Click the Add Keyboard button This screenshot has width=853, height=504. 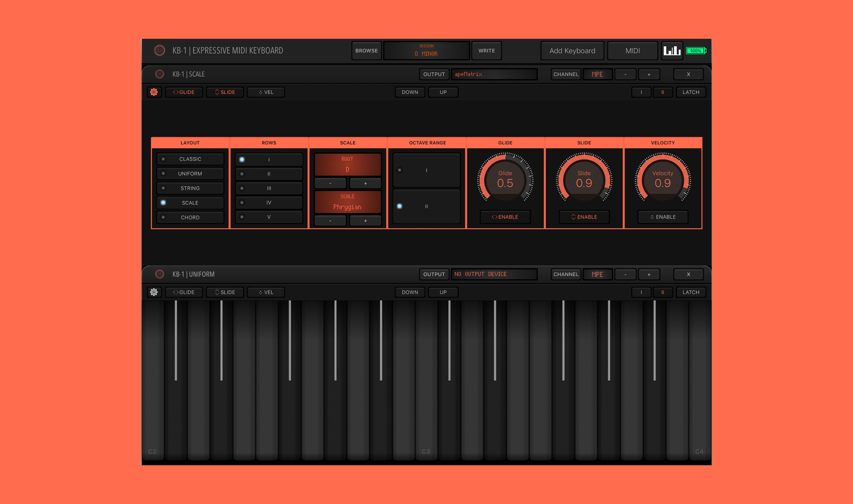coord(572,50)
